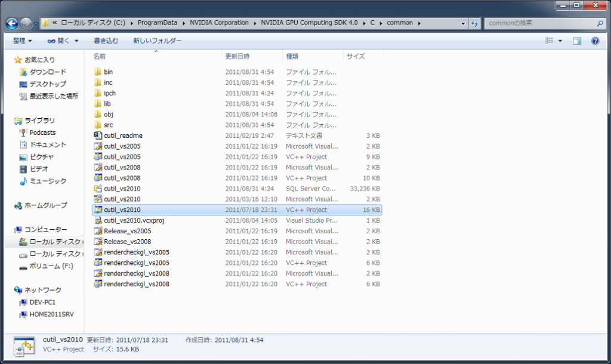The height and width of the screenshot is (364, 611).
Task: Select DEV-PC1 under network
Action: tap(42, 302)
